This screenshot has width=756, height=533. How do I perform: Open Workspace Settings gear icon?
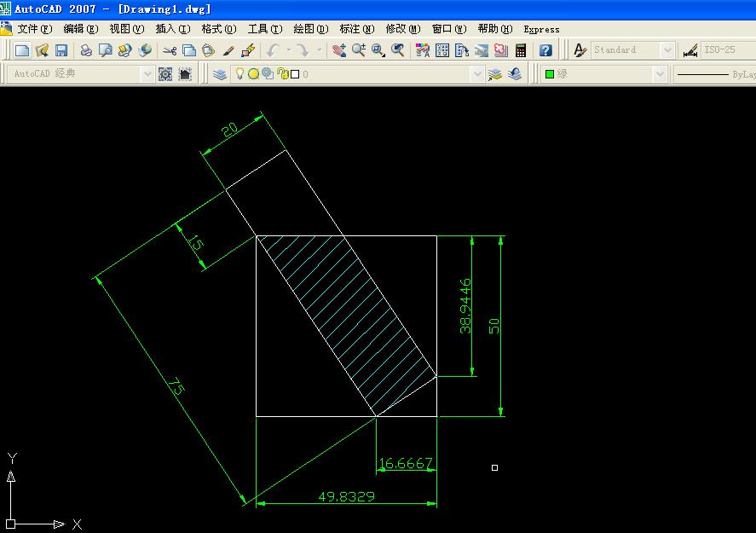(165, 74)
